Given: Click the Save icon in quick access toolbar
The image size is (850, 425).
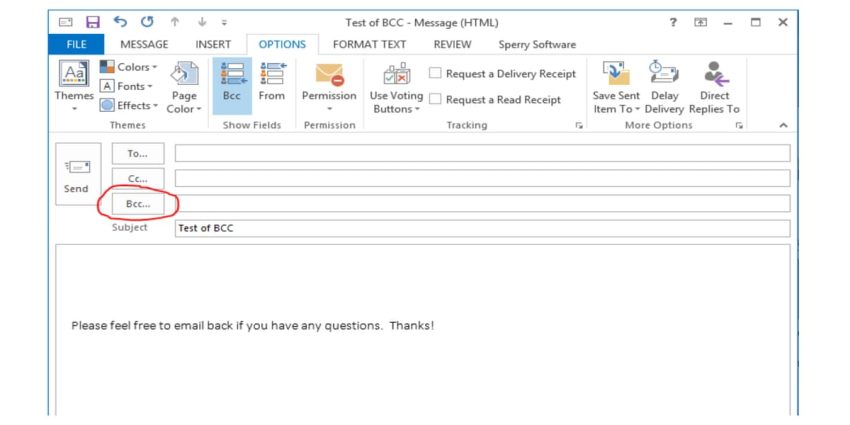Looking at the screenshot, I should click(93, 22).
